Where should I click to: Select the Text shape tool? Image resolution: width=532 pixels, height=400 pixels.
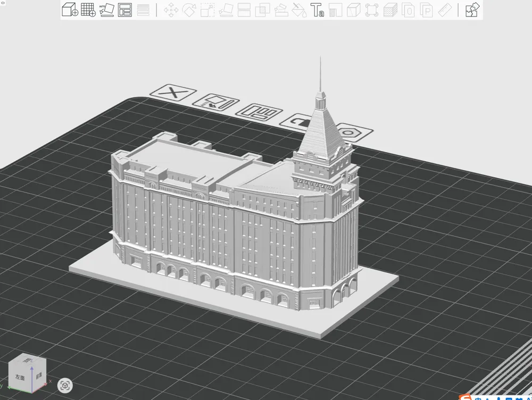pyautogui.click(x=317, y=10)
